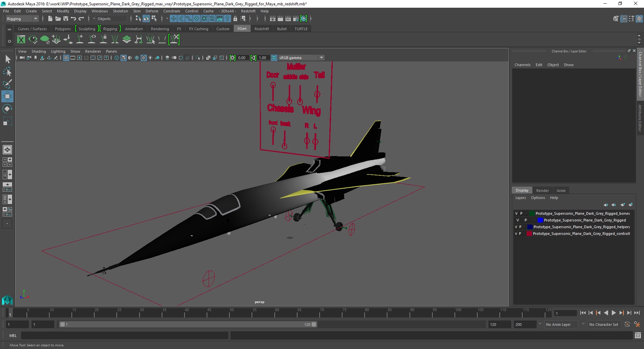Switch to the Redshift shelf tab
The image size is (644, 349).
click(262, 29)
